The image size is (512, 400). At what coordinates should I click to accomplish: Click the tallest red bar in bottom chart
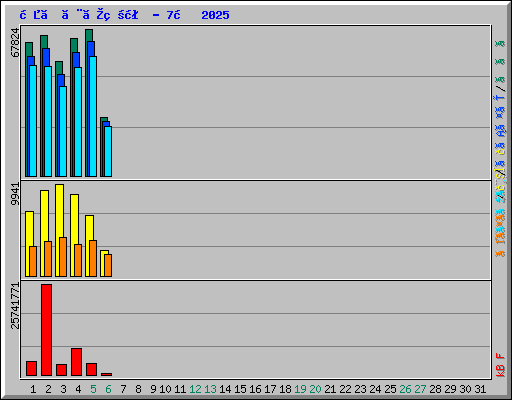(x=46, y=330)
